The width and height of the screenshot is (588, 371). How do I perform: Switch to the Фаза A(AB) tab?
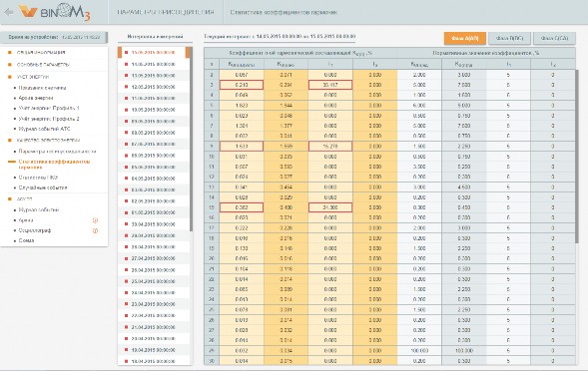coord(464,38)
